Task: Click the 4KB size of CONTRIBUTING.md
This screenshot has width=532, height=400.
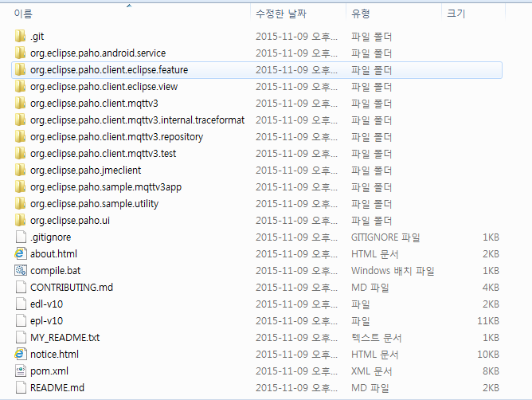Action: pyautogui.click(x=491, y=288)
